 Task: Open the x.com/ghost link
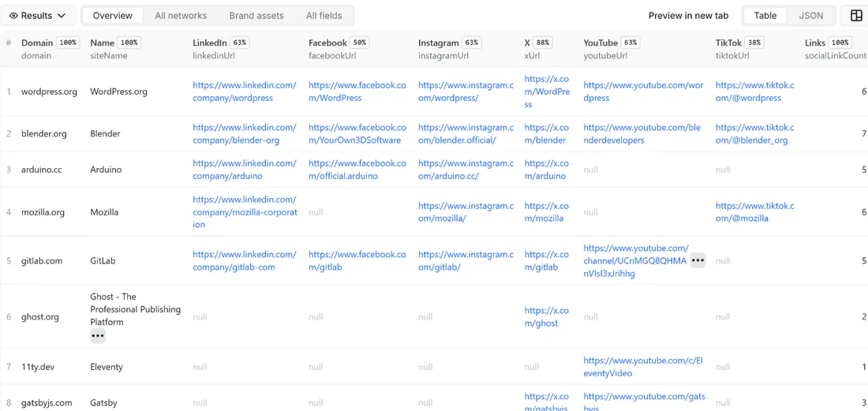547,317
